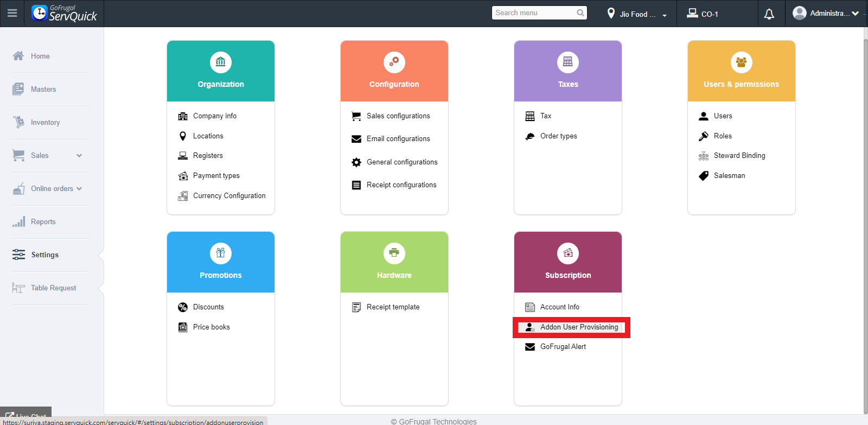Click the Online orders menu item
868x425 pixels.
click(52, 189)
